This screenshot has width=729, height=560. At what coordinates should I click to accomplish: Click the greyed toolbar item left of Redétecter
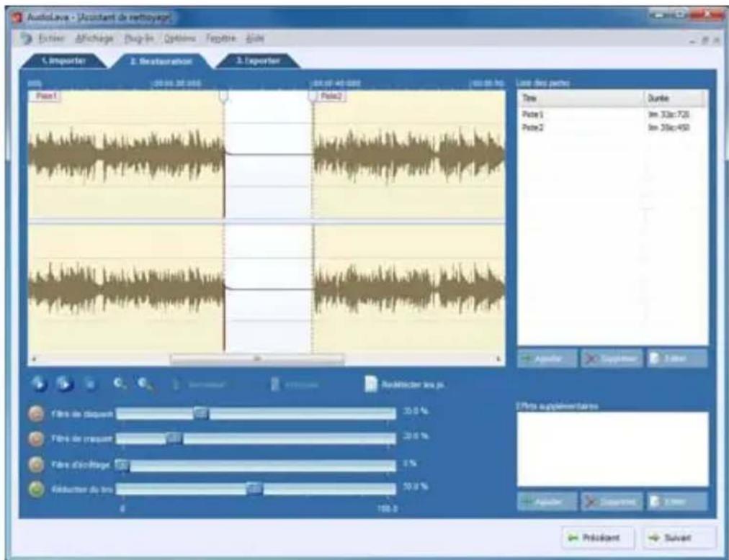[295, 385]
